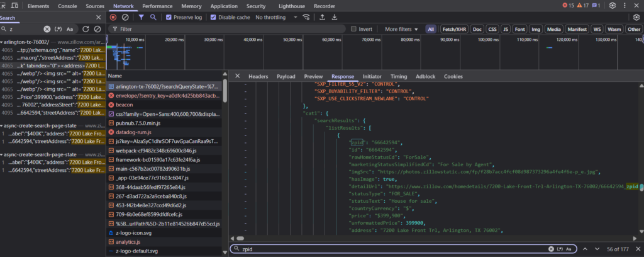
Task: Clear the 'zpid' response search field
Action: [551, 249]
